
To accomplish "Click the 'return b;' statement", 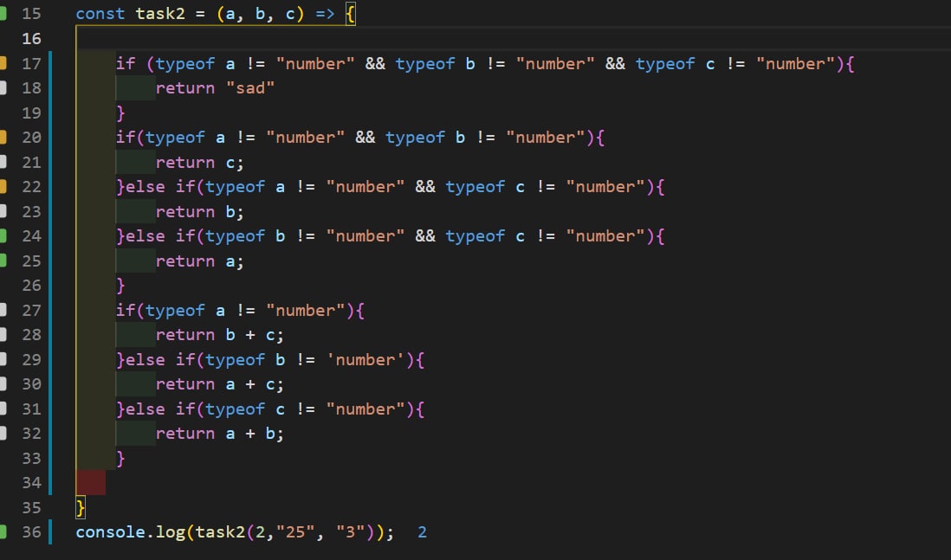I will (199, 211).
